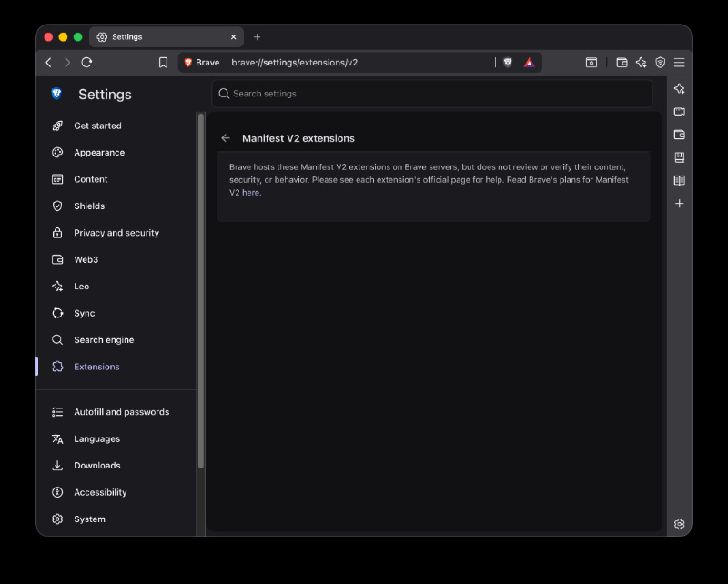Open Wallet in the right sidebar
Viewport: 728px width, 584px height.
coord(679,135)
